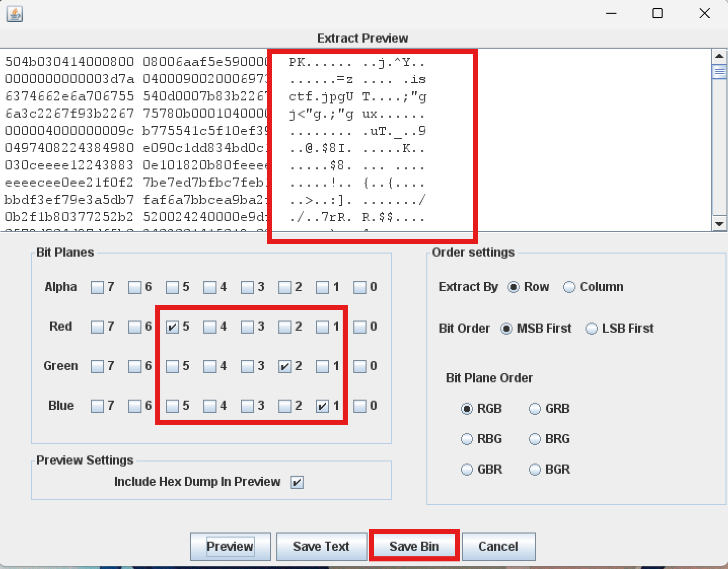Check the Alpha bit plane 6 checkbox
This screenshot has width=728, height=569.
click(x=134, y=288)
